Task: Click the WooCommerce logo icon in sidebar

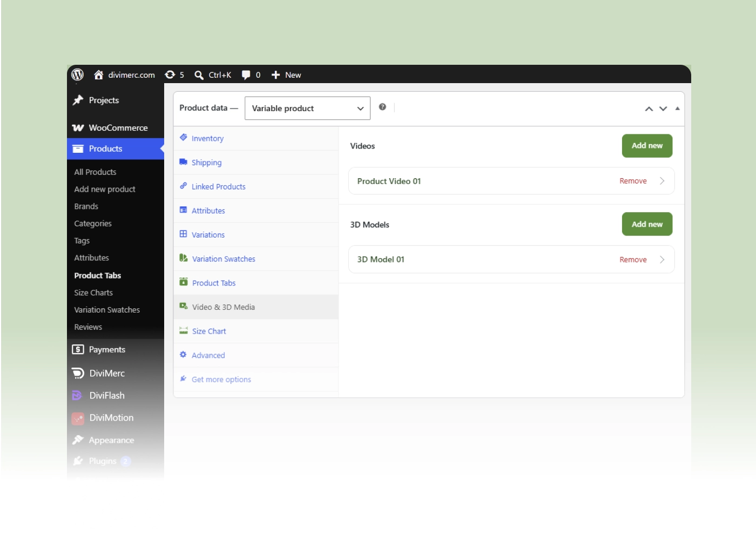Action: (x=78, y=128)
